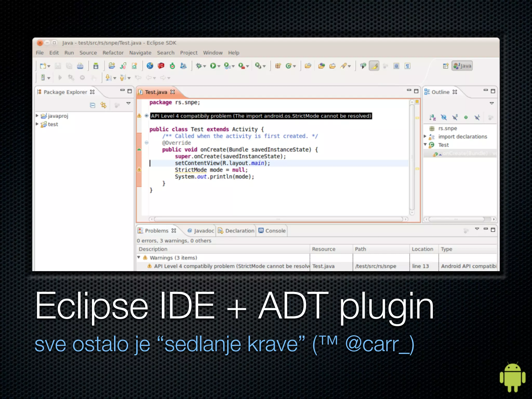Screen dimensions: 532x399
Task: Toggle alphabetical Sort in Outline
Action: pos(433,118)
